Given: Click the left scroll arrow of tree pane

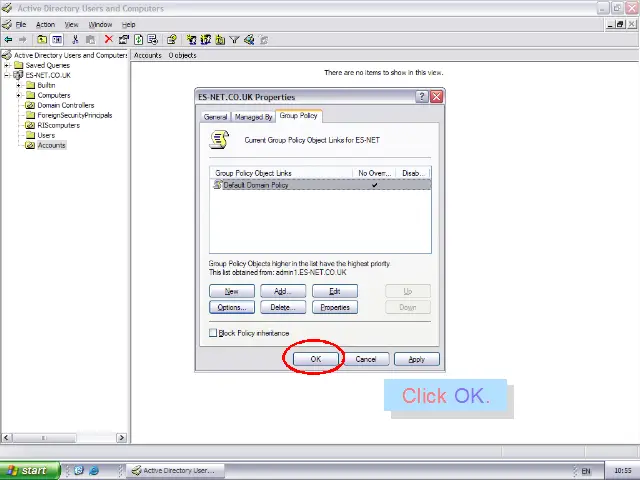Looking at the screenshot, I should 6,438.
